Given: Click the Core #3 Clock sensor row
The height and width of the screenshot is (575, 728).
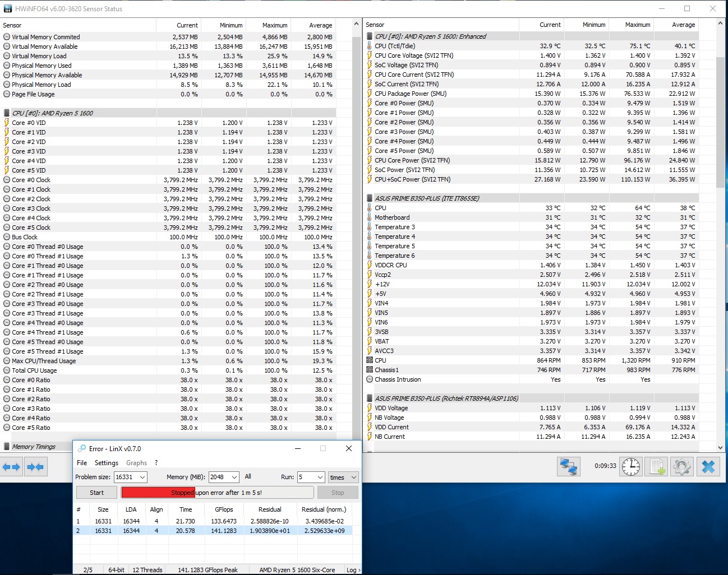Looking at the screenshot, I should [168, 208].
